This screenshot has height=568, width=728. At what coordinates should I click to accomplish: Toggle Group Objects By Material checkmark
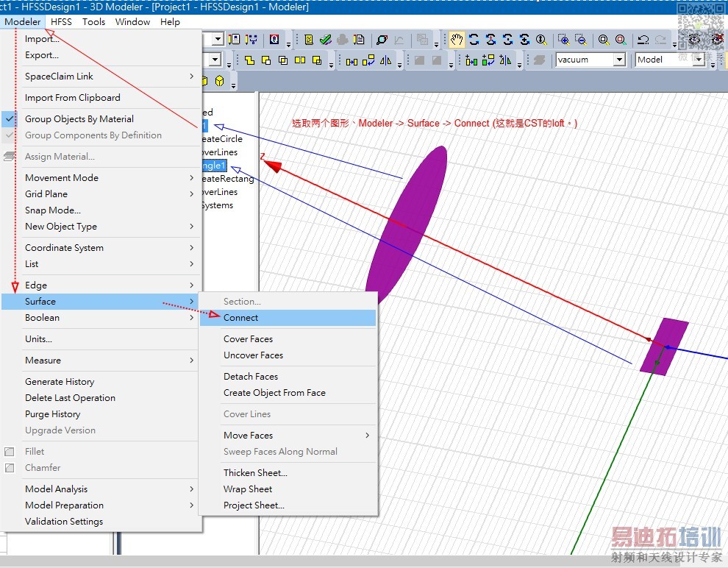point(79,118)
